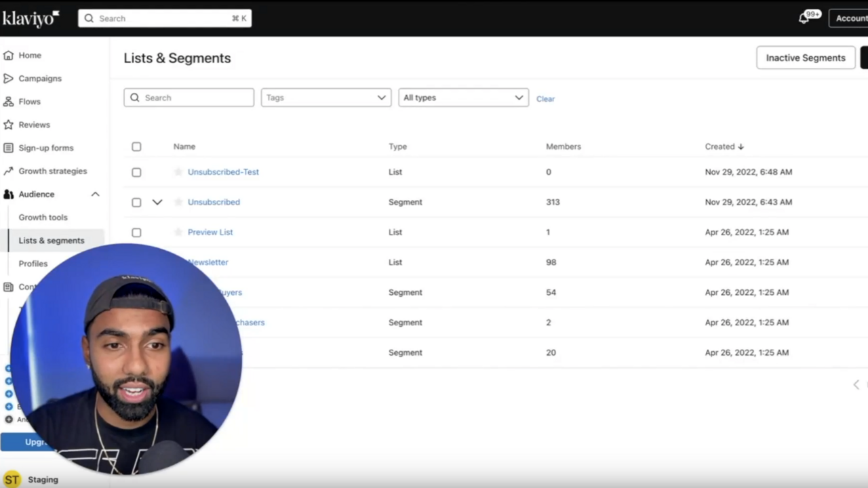
Task: Click the lists search input
Action: [189, 98]
